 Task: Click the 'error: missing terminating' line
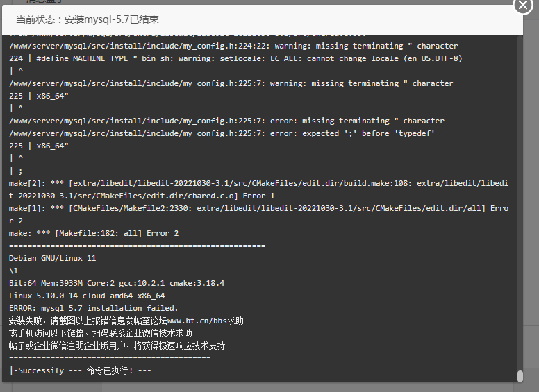[227, 121]
